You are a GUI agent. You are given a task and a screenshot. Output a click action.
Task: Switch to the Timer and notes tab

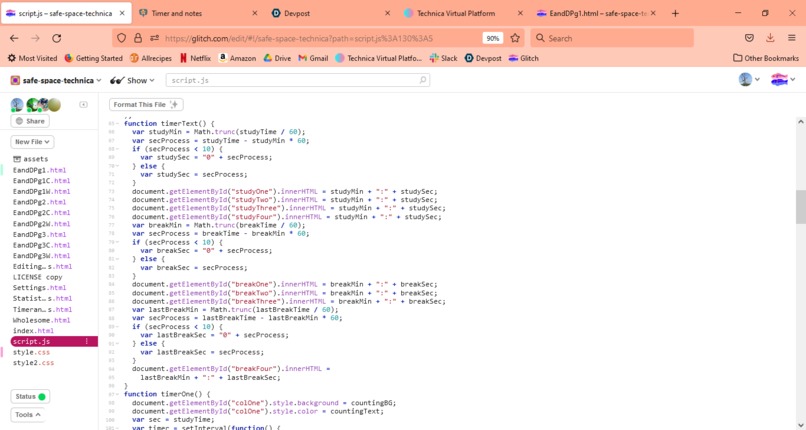(x=198, y=13)
